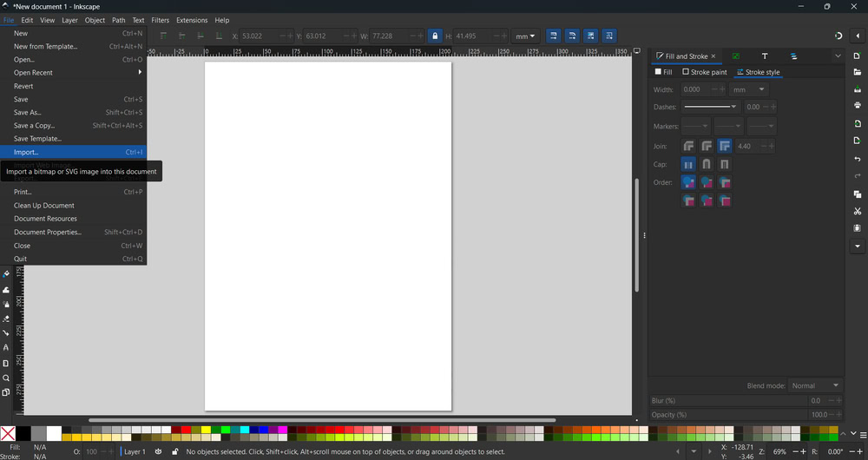Select the square cap option
The width and height of the screenshot is (868, 460).
click(725, 164)
